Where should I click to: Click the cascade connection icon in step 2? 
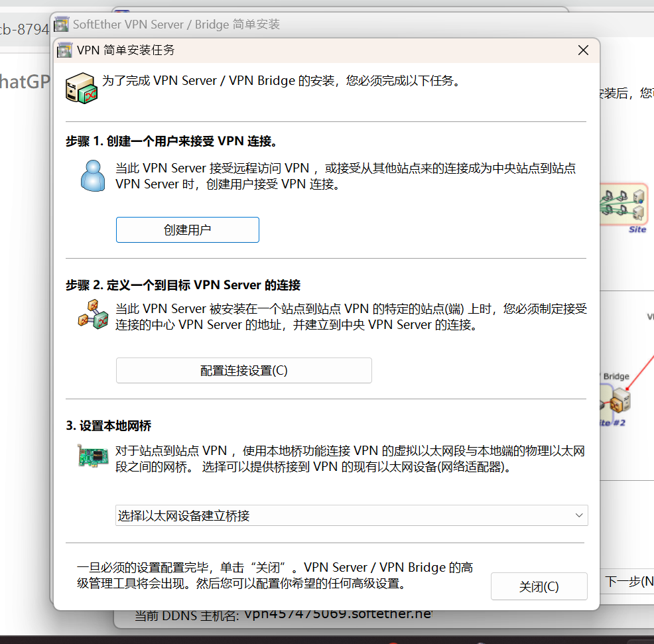93,314
